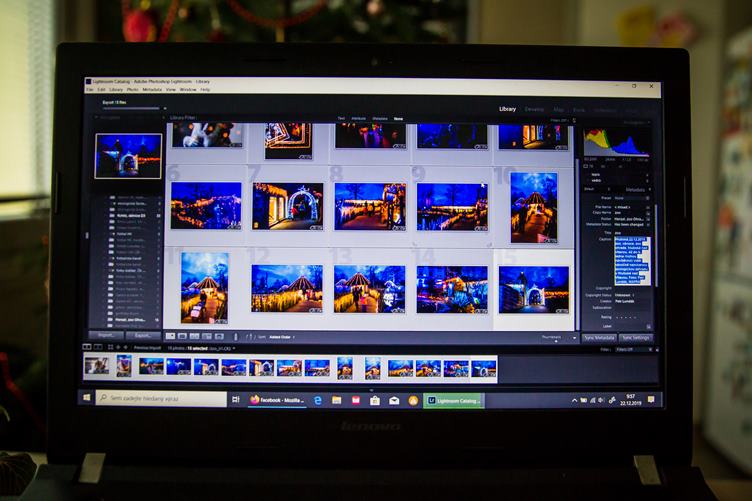Image resolution: width=752 pixels, height=501 pixels.
Task: Adjust the Thumbnails size slider
Action: (x=555, y=341)
